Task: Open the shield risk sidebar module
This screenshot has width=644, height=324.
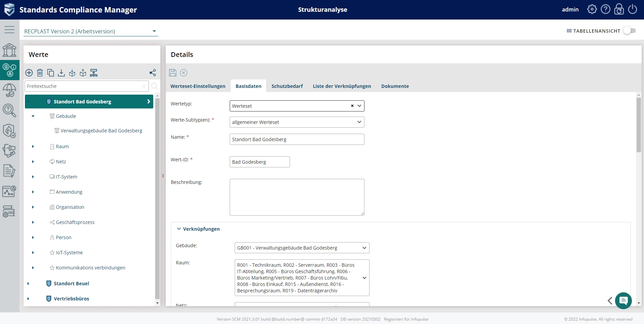Action: point(9,131)
